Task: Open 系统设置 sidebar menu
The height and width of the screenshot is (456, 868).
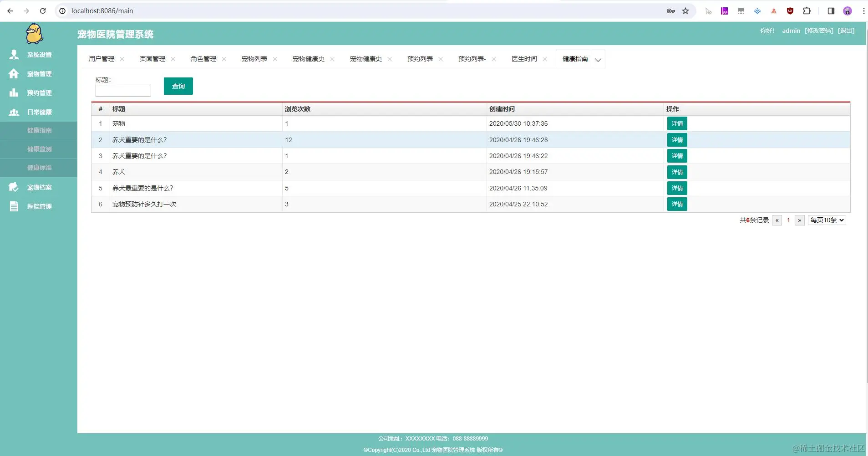Action: click(39, 55)
